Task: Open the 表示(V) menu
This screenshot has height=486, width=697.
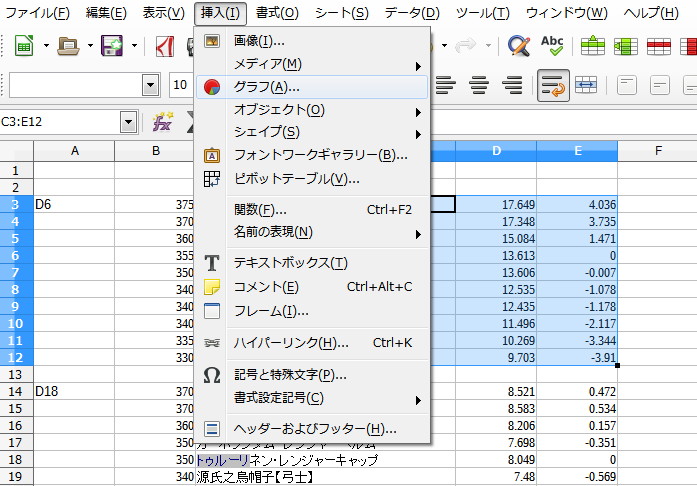Action: (163, 13)
